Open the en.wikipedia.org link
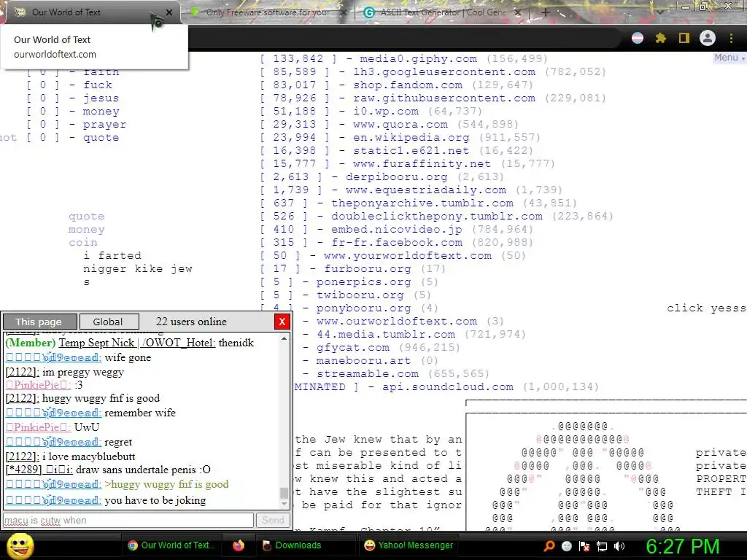The width and height of the screenshot is (747, 560). (411, 138)
